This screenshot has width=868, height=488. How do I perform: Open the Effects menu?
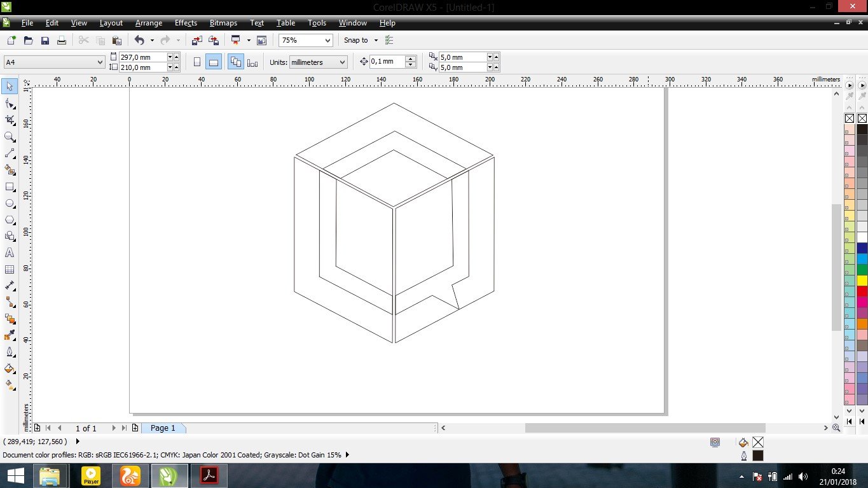[x=186, y=23]
